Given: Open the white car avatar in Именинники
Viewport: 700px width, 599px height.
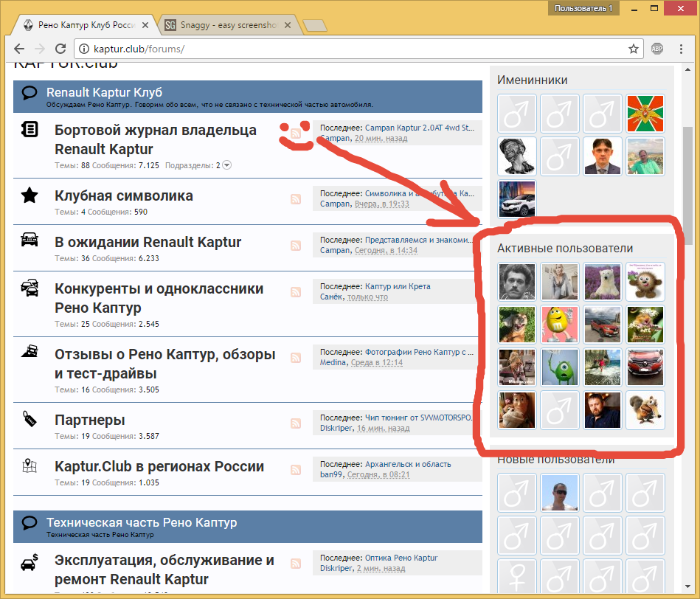Looking at the screenshot, I should 516,199.
